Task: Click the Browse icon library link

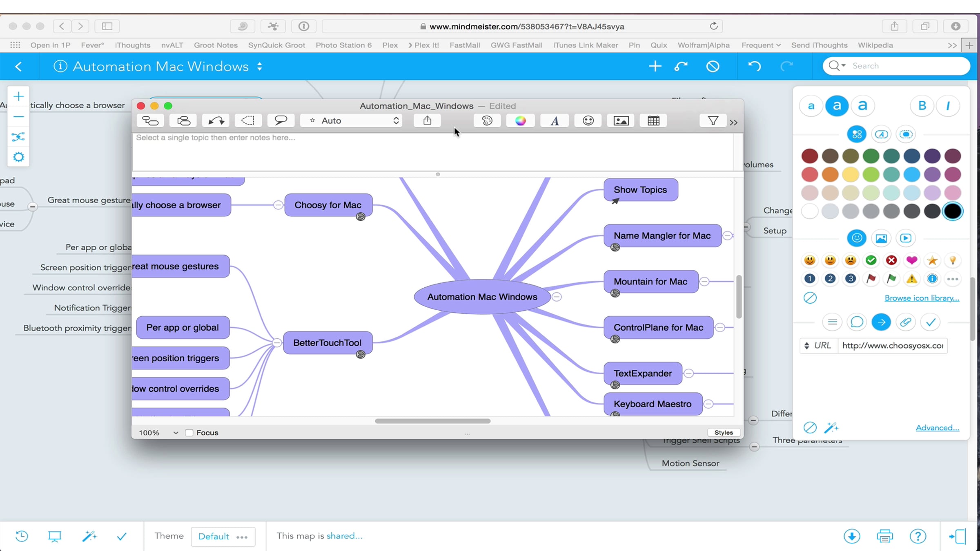Action: click(922, 298)
